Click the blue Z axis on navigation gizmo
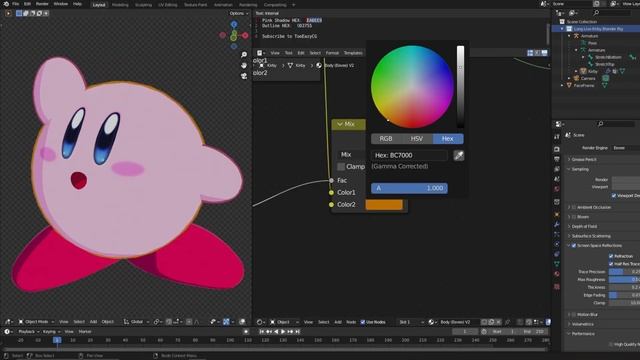640x360 pixels. click(x=234, y=24)
